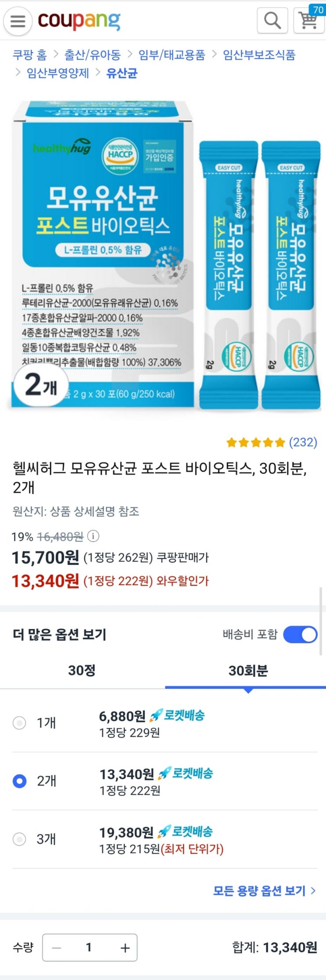Screen dimensions: 326x980
Task: Click the Coupang logo
Action: click(x=79, y=21)
